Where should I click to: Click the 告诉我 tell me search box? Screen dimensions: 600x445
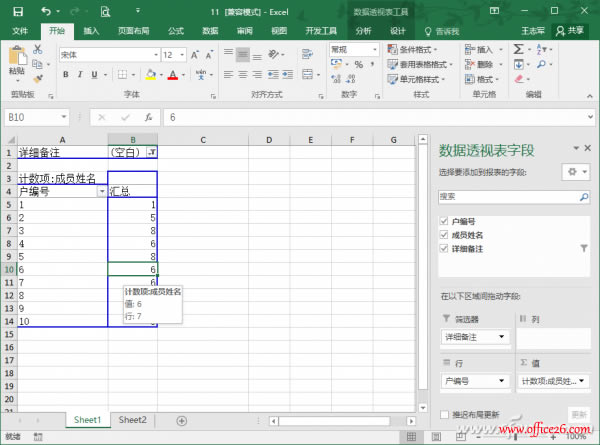pos(445,31)
